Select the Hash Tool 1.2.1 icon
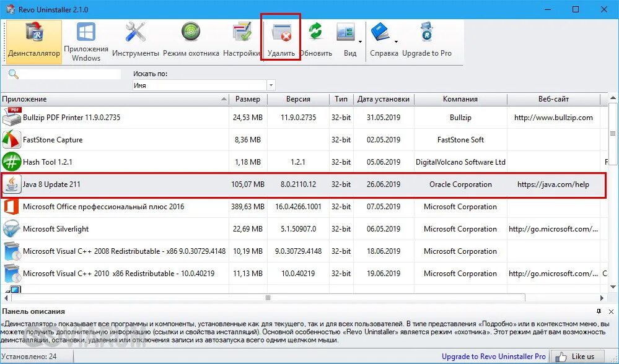Image resolution: width=619 pixels, height=364 pixels. 12,162
